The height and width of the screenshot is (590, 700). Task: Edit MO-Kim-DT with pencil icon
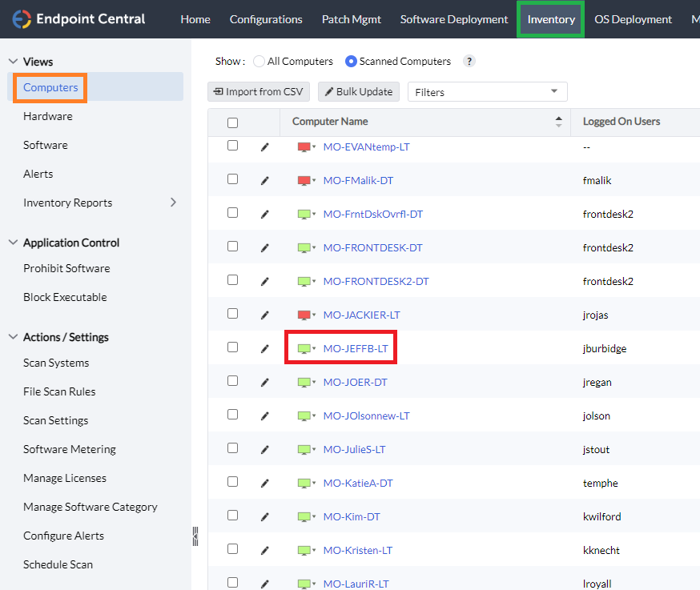click(265, 517)
